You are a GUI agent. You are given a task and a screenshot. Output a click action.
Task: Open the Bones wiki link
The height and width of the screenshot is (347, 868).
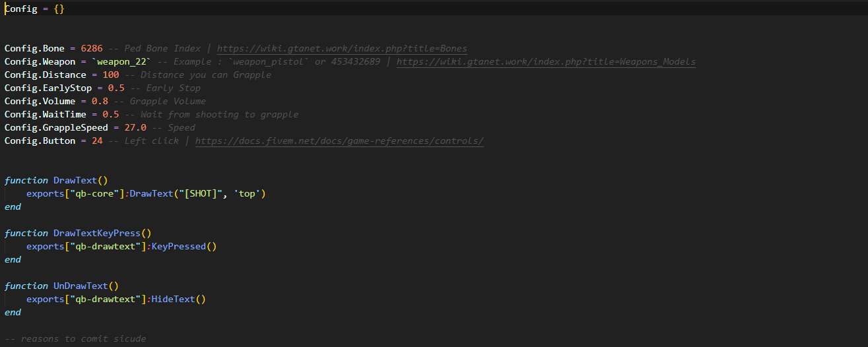(x=342, y=49)
